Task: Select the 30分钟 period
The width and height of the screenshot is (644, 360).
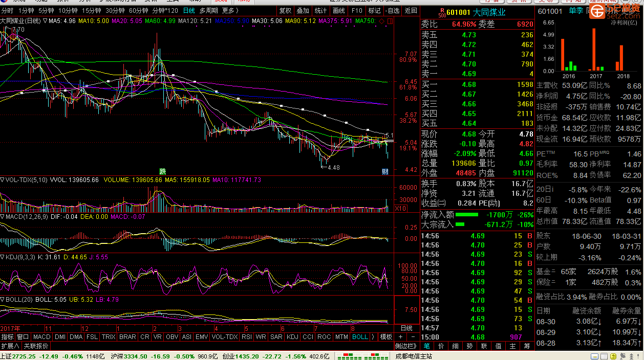Action: coord(115,11)
